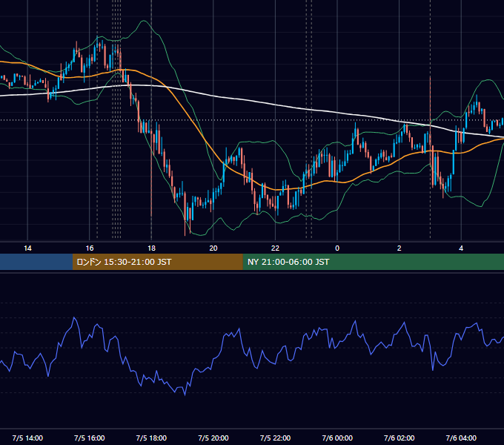Click the 22 hour label on chart axis
504x445 pixels.
click(x=275, y=248)
